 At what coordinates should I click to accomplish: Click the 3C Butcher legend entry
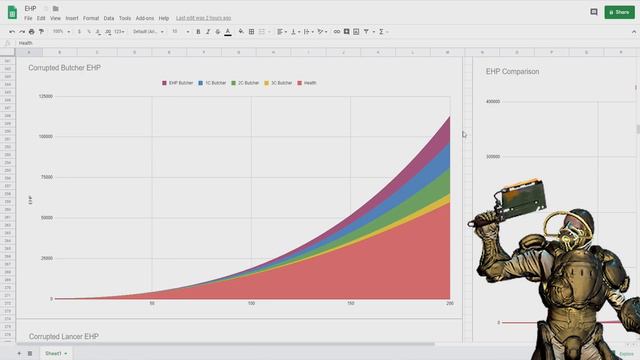278,83
